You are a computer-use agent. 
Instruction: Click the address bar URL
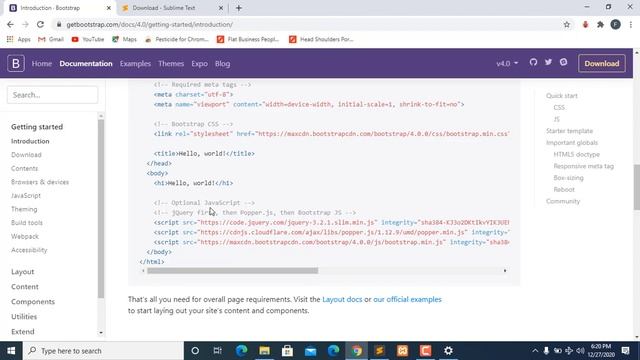[x=149, y=24]
